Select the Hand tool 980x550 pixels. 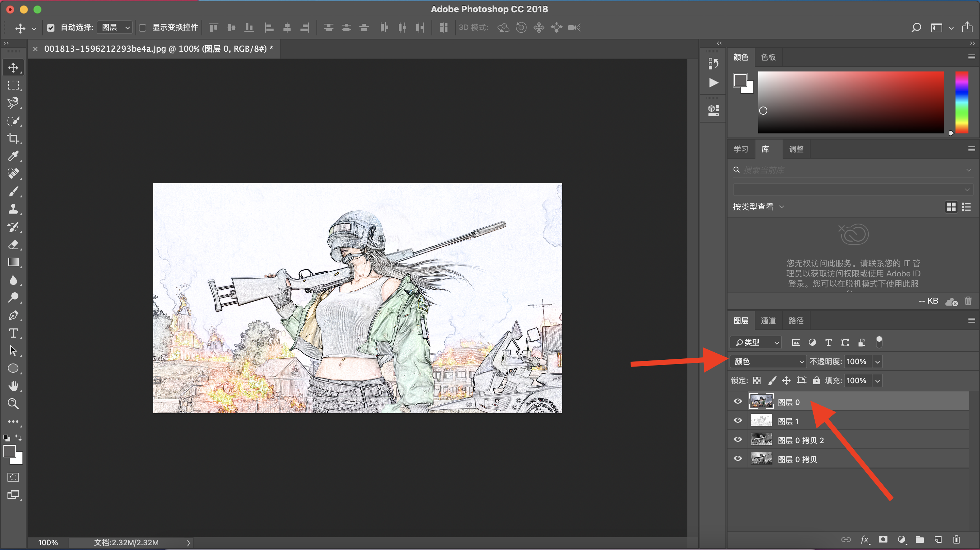coord(13,386)
